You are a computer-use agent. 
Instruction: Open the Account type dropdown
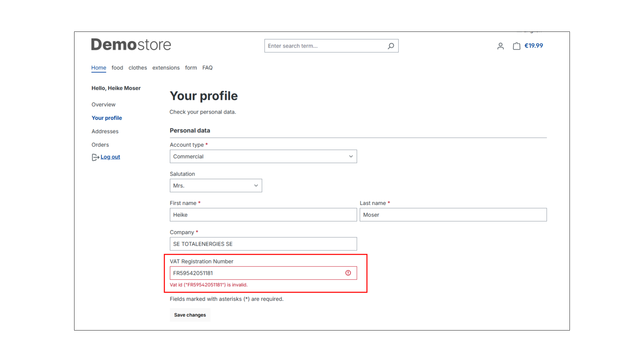click(x=263, y=157)
